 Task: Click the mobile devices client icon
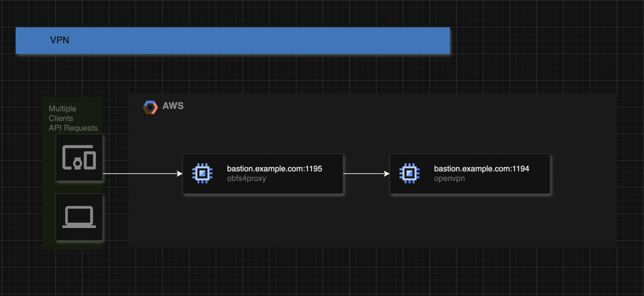click(79, 158)
